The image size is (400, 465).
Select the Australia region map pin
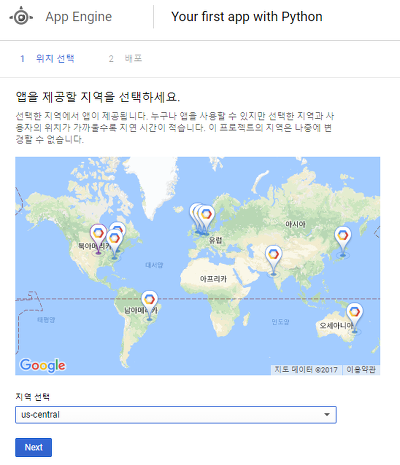pyautogui.click(x=355, y=318)
